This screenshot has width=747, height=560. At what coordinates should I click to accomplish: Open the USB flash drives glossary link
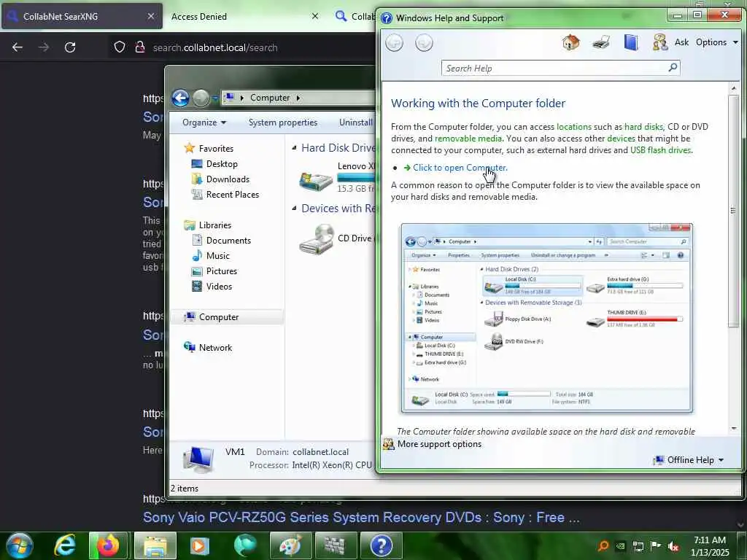click(x=660, y=150)
